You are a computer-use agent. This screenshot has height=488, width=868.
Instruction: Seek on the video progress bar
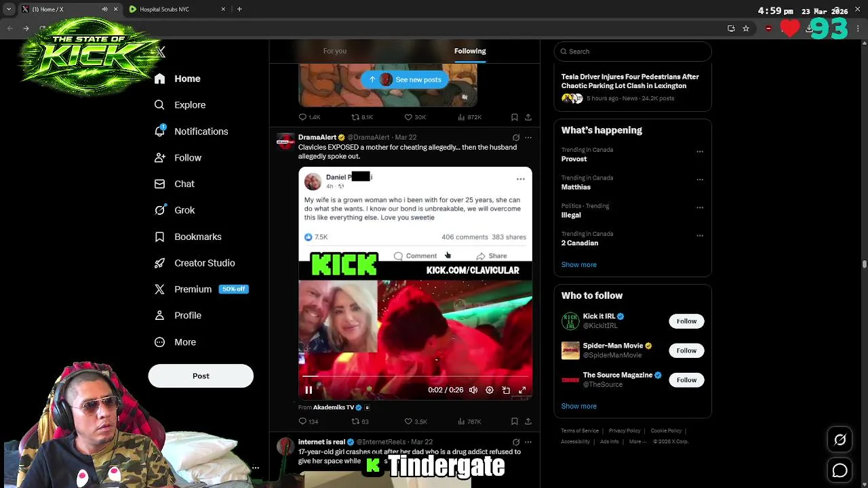415,375
